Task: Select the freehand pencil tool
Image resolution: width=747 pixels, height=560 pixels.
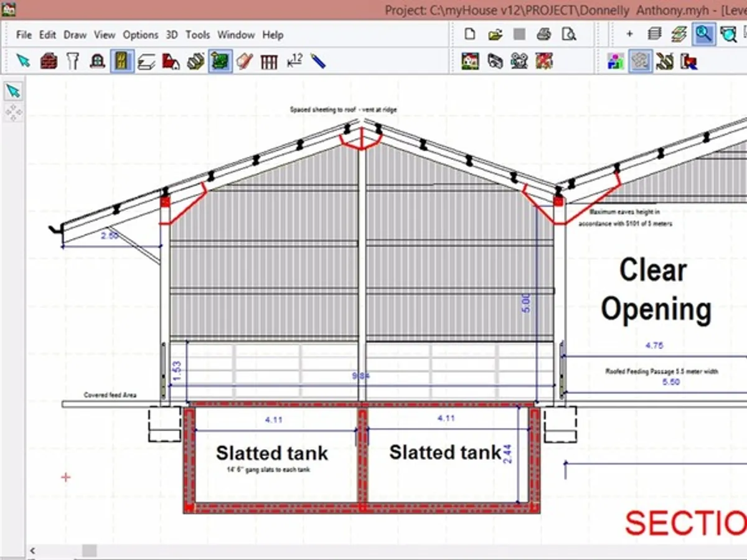Action: click(318, 60)
